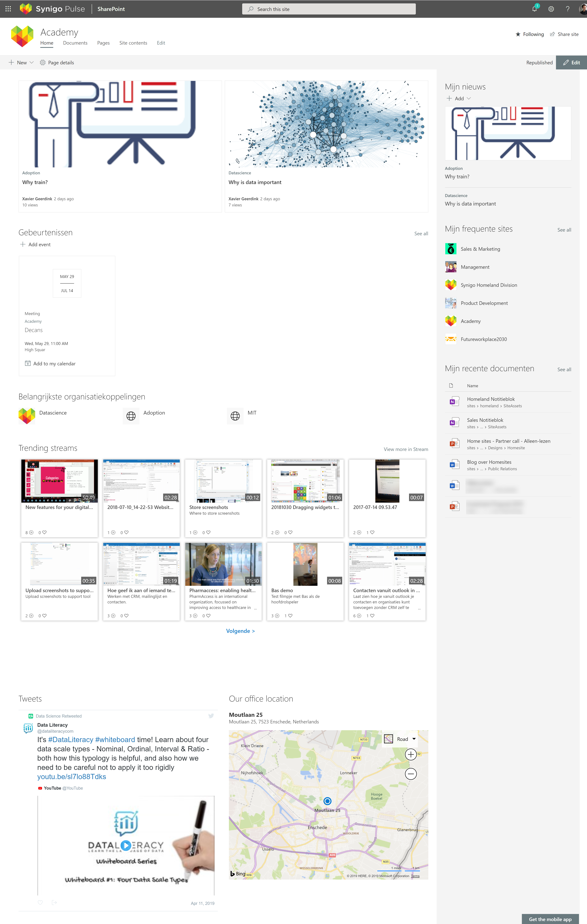
Task: Like the New features for your digital video
Action: (x=44, y=532)
